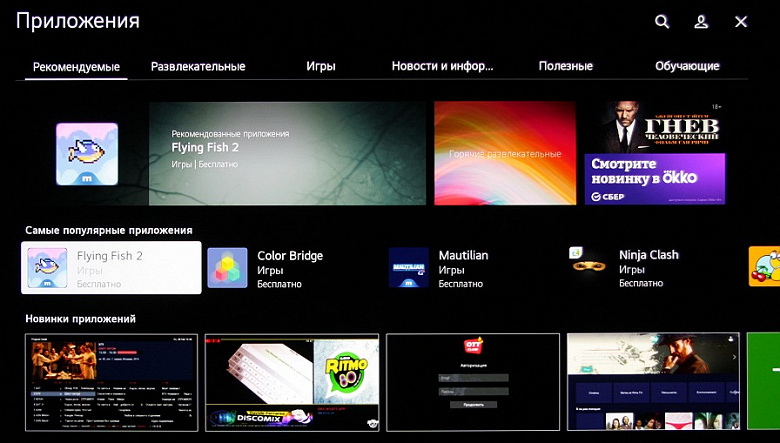Open the Игры tab
This screenshot has width=780, height=443.
point(321,66)
